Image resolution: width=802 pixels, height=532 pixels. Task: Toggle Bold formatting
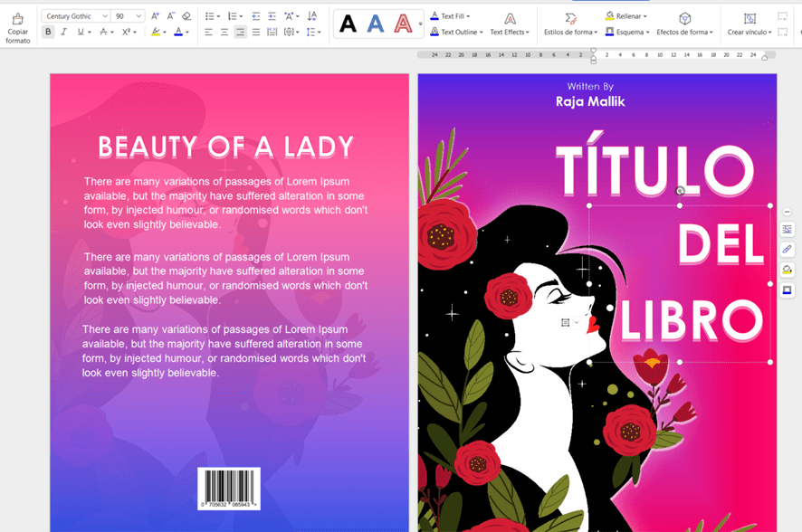point(48,32)
